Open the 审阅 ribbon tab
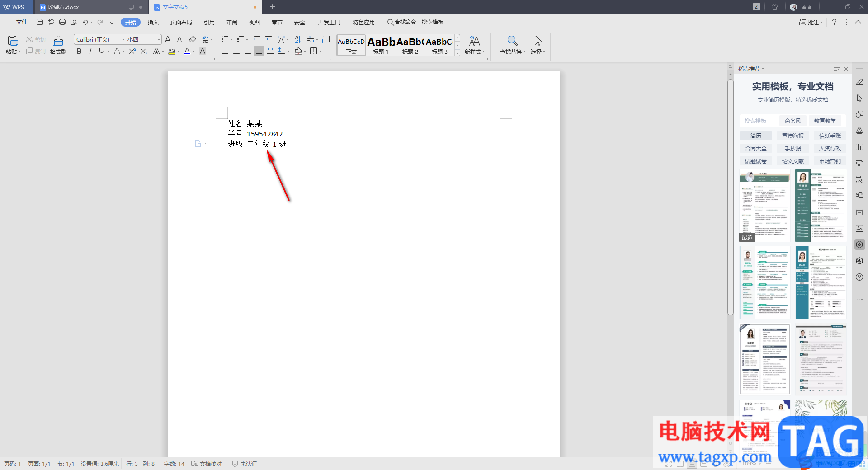 coord(232,22)
